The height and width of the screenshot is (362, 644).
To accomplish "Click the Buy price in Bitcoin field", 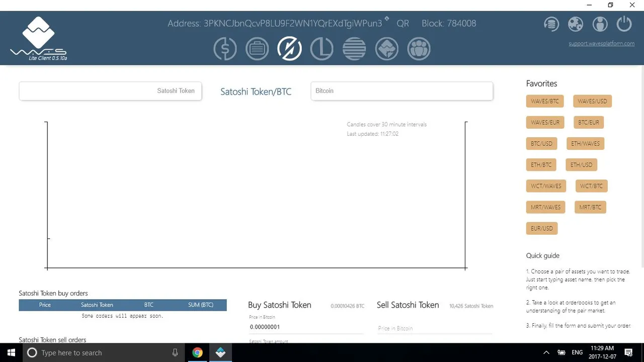I will (306, 327).
